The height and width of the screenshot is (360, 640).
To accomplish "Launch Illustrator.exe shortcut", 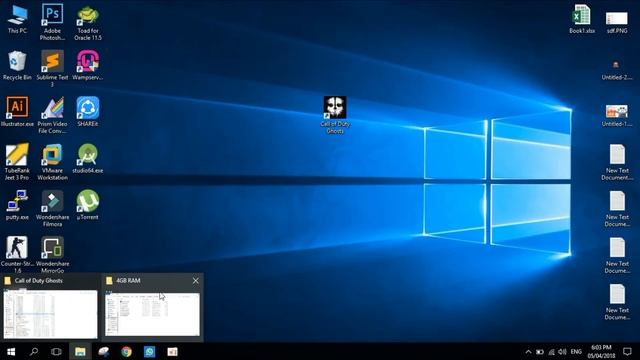I will tap(17, 112).
